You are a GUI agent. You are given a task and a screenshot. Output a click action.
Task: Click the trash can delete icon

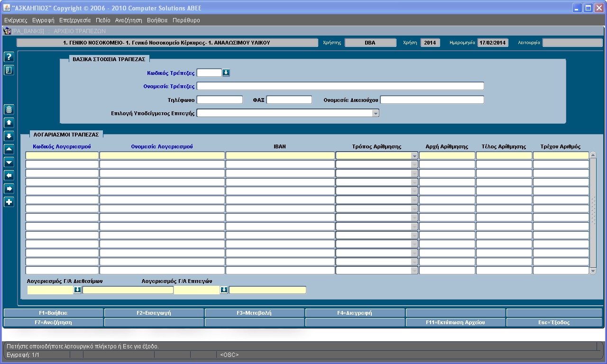9,109
